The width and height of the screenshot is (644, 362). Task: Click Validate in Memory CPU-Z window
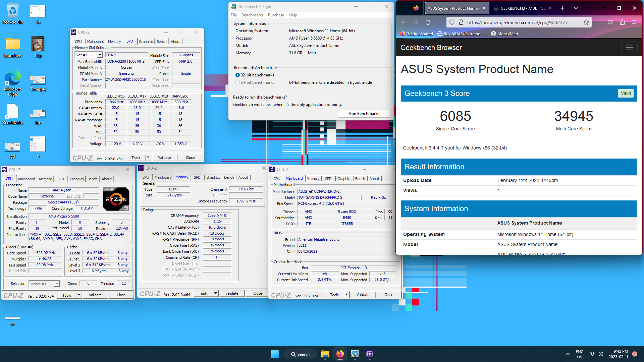pyautogui.click(x=232, y=293)
